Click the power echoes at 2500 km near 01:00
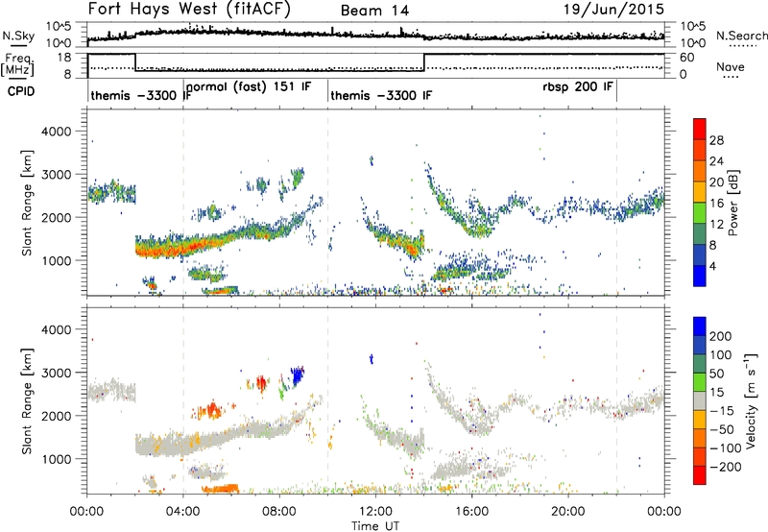Image resolution: width=768 pixels, height=532 pixels. (x=111, y=192)
